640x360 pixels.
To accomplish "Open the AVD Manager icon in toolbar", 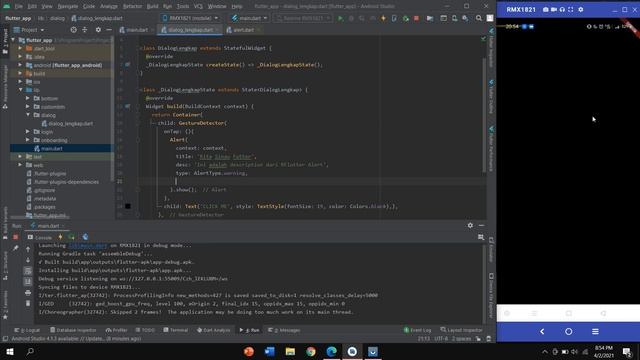I will click(x=454, y=18).
